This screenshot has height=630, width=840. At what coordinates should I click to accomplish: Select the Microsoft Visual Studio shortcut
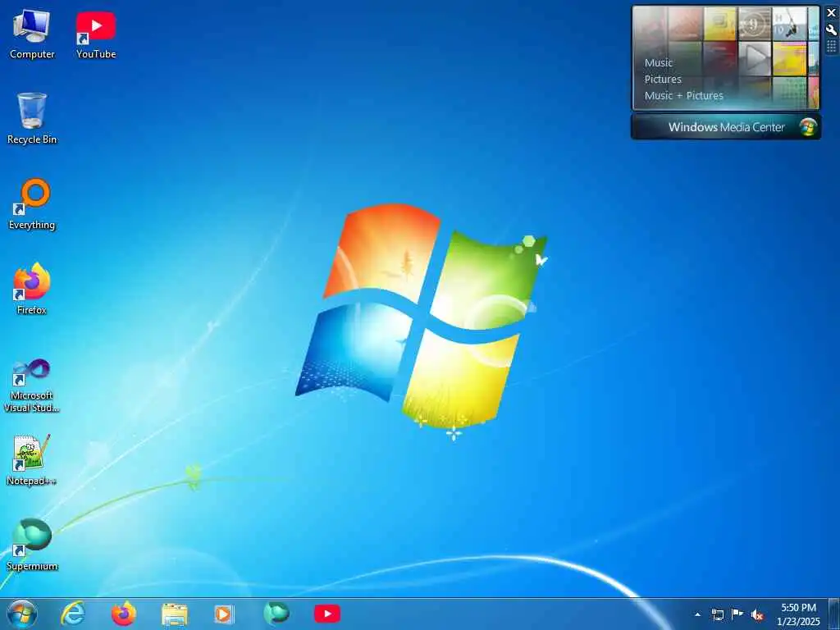click(x=32, y=386)
